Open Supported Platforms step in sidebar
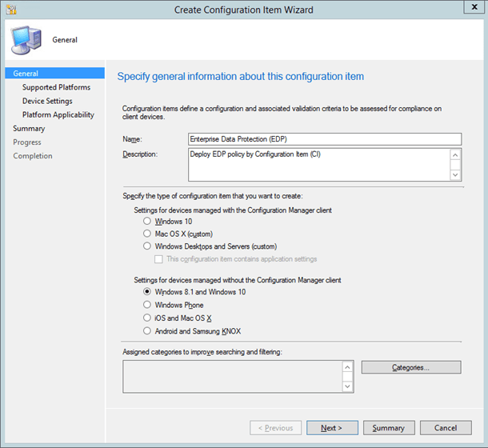The width and height of the screenshot is (488, 448). [x=56, y=87]
